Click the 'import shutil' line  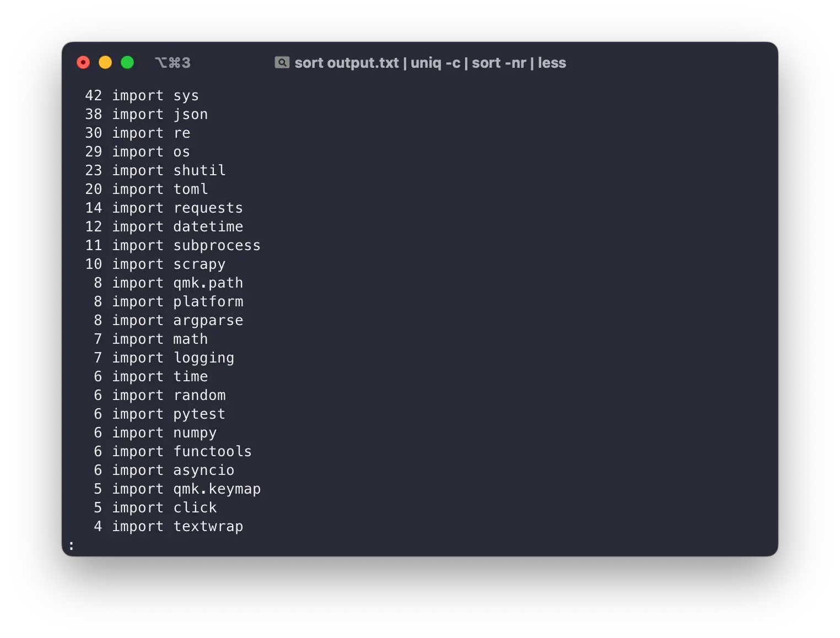pyautogui.click(x=169, y=171)
